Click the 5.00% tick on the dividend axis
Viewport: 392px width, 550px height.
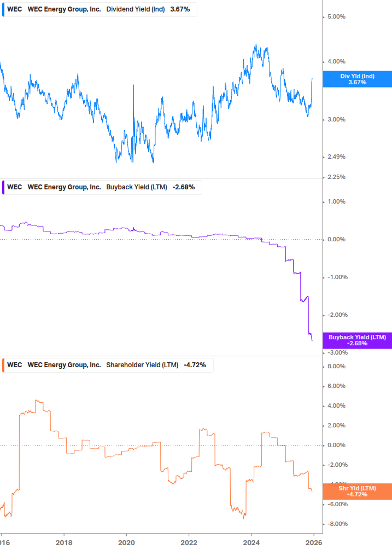coord(336,17)
